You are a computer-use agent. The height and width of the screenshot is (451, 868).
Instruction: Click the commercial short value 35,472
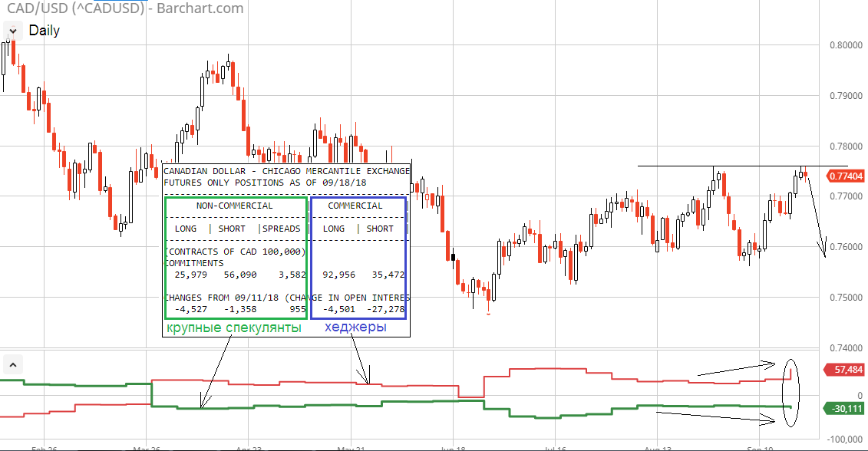tap(388, 275)
